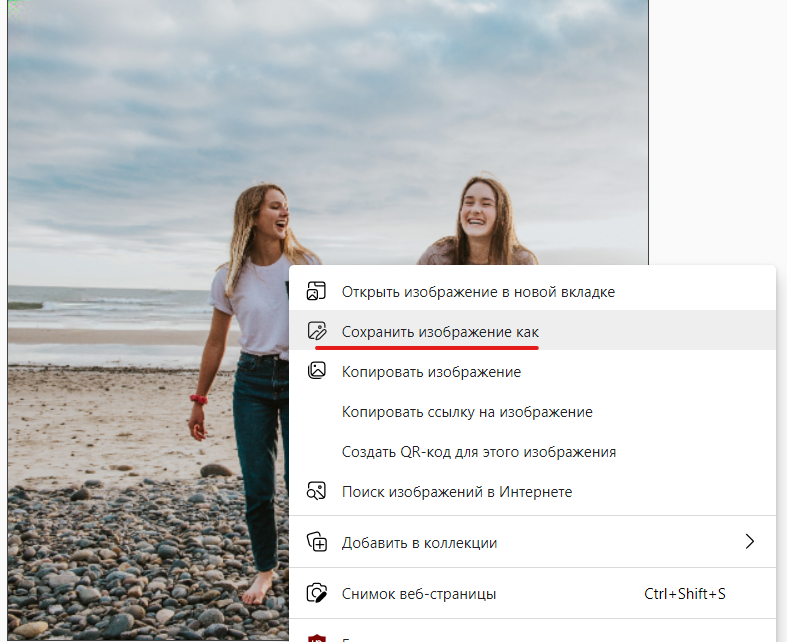Click the copy image icon
The height and width of the screenshot is (642, 787).
[x=316, y=371]
